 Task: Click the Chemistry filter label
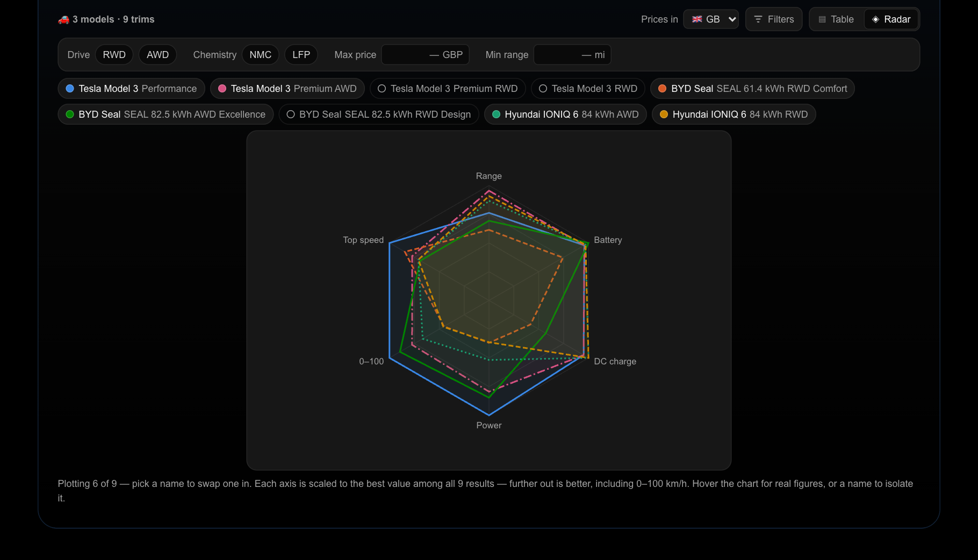[214, 55]
